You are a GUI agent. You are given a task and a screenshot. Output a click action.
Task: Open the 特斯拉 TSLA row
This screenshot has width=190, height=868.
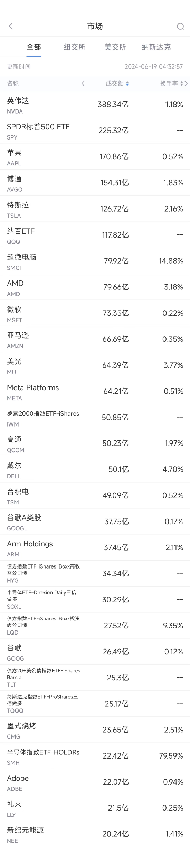coord(95,209)
